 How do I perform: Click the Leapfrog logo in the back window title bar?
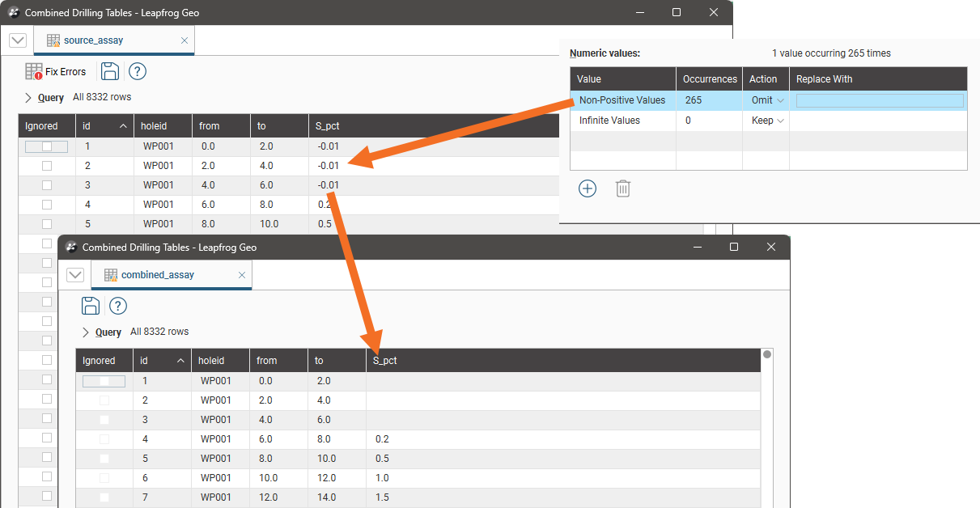pyautogui.click(x=13, y=13)
